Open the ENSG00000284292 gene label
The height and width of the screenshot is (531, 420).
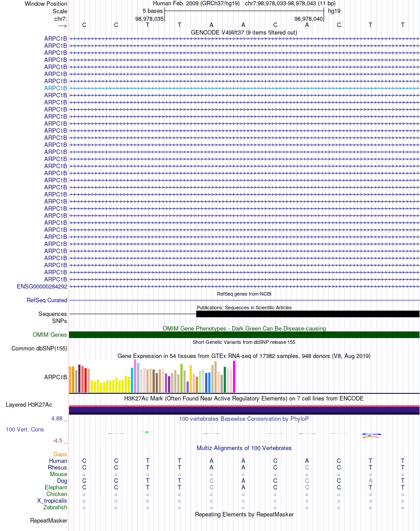point(42,286)
